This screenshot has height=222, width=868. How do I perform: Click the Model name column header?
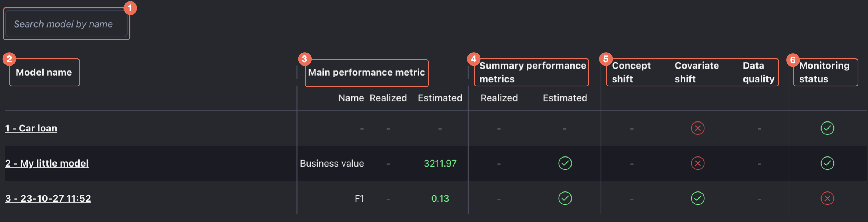click(x=44, y=72)
